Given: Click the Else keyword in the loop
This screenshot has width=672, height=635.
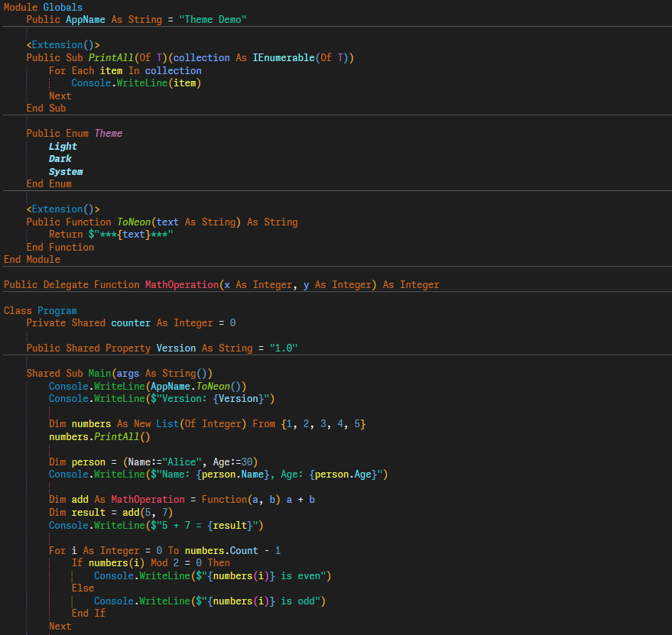Looking at the screenshot, I should click(x=83, y=588).
